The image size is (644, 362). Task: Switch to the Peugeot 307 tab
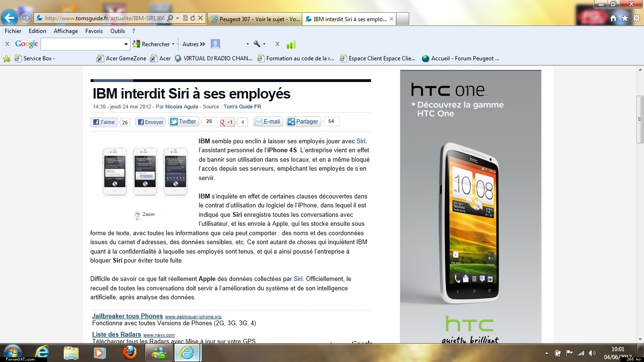pos(254,19)
